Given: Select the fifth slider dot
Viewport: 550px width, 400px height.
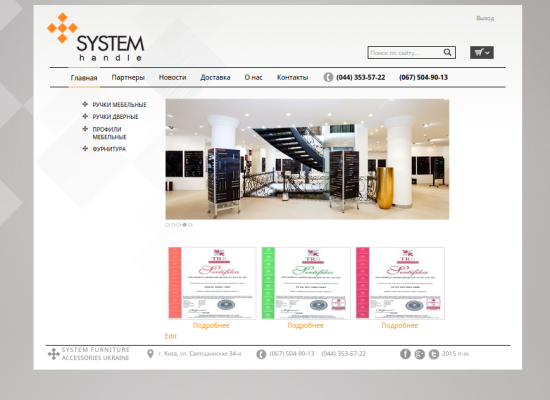Looking at the screenshot, I should pyautogui.click(x=190, y=225).
